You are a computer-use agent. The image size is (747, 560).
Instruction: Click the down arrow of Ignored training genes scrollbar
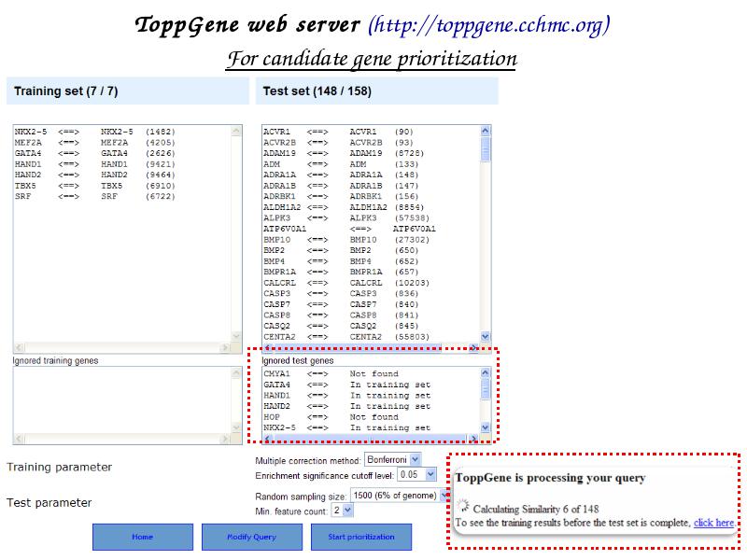pyautogui.click(x=236, y=427)
